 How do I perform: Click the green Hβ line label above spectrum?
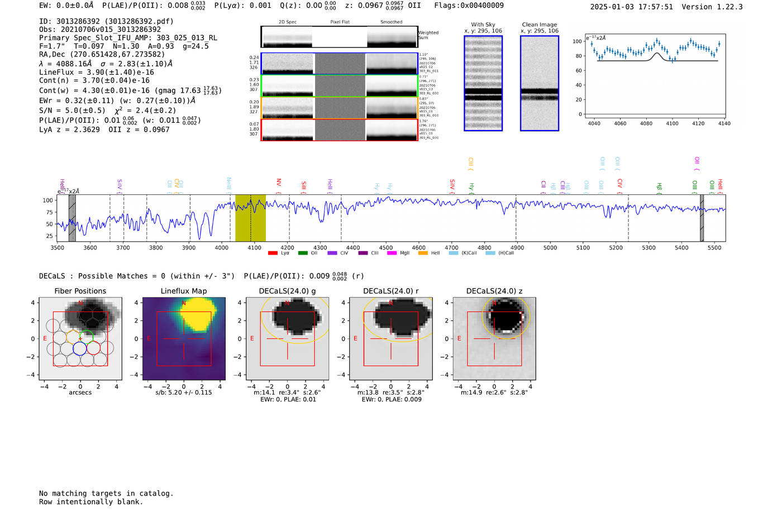tap(659, 187)
